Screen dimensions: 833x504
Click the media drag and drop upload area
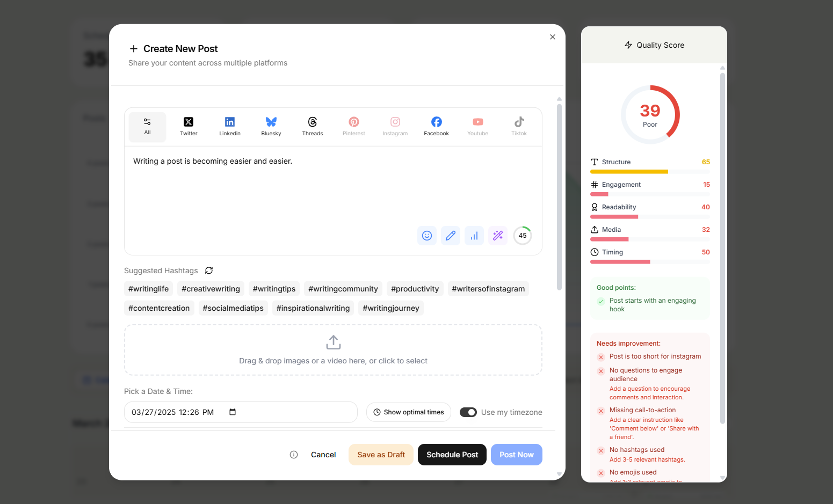(x=333, y=350)
